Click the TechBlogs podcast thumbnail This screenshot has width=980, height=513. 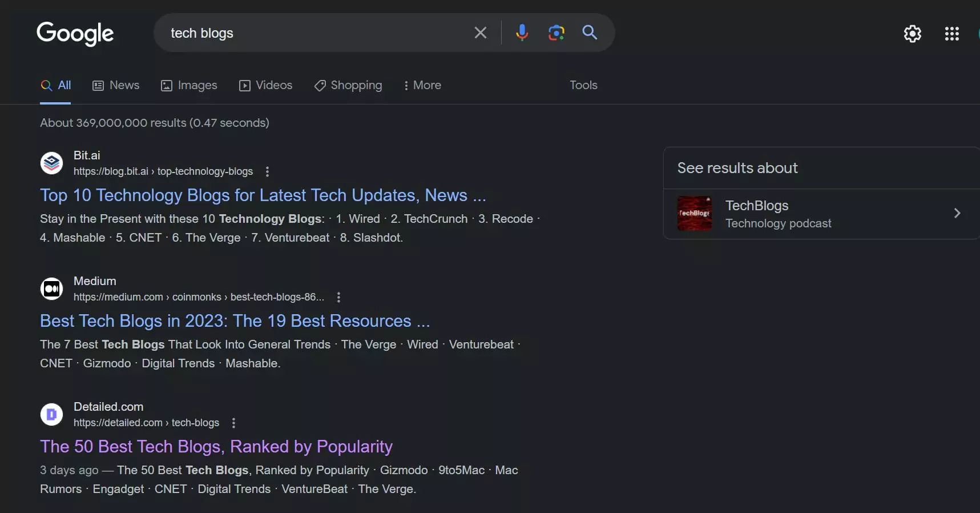coord(694,213)
